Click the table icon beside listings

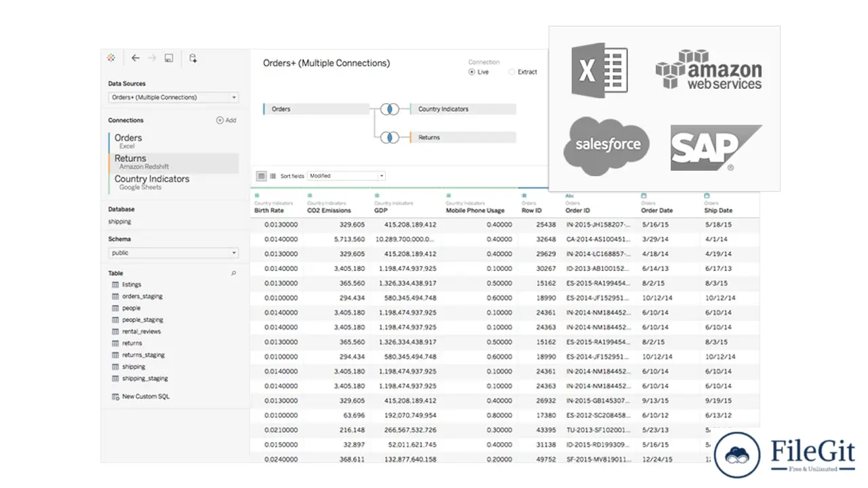click(x=115, y=285)
